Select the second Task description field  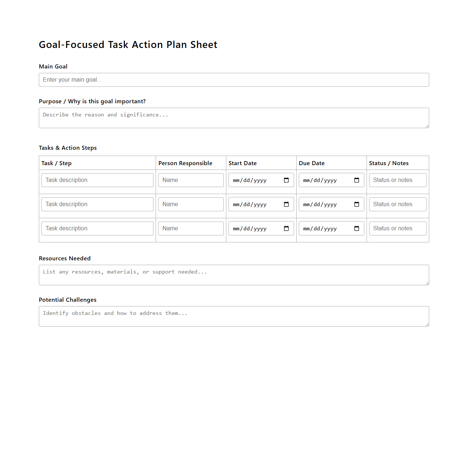pos(97,204)
